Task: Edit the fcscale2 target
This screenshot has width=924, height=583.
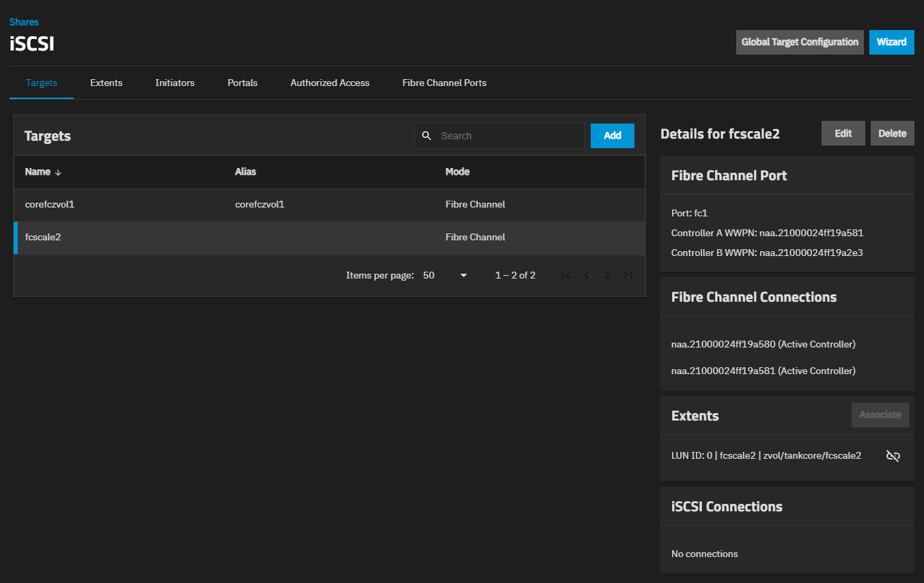Action: pyautogui.click(x=843, y=133)
